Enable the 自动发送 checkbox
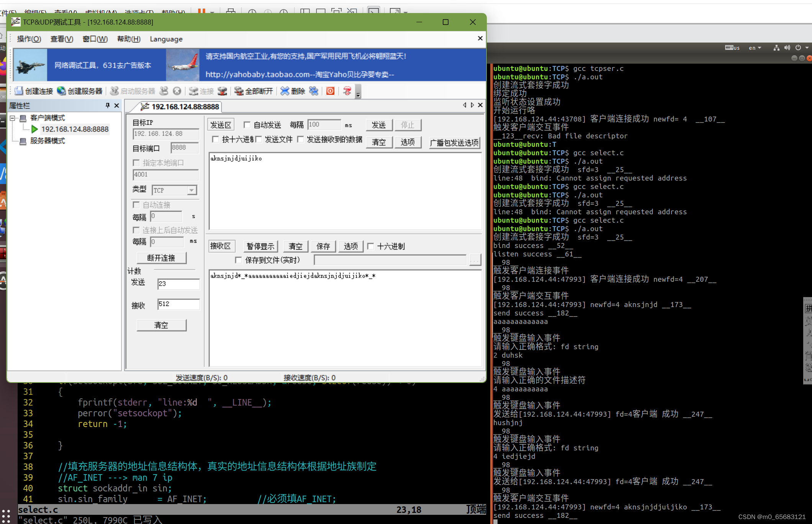This screenshot has height=524, width=812. [247, 125]
